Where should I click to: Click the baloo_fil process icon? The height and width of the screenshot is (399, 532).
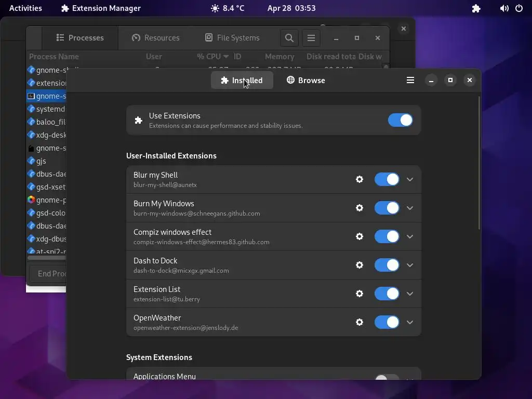[31, 122]
